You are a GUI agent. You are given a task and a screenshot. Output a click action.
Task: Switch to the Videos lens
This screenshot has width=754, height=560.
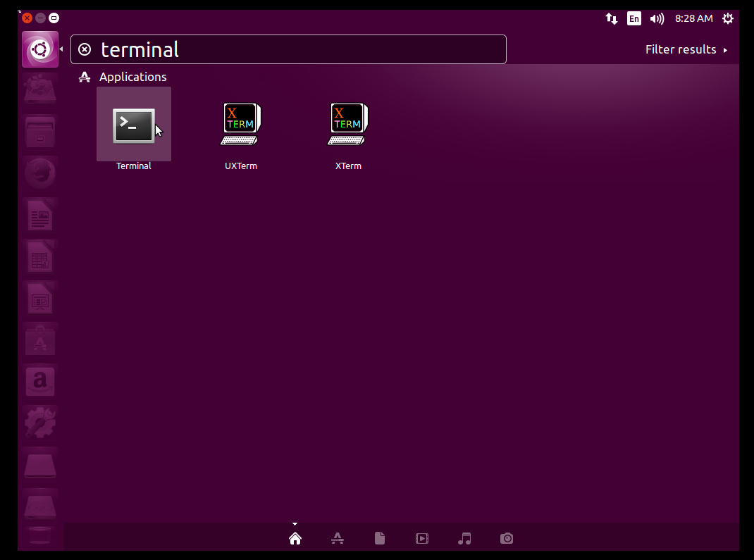[x=422, y=538]
